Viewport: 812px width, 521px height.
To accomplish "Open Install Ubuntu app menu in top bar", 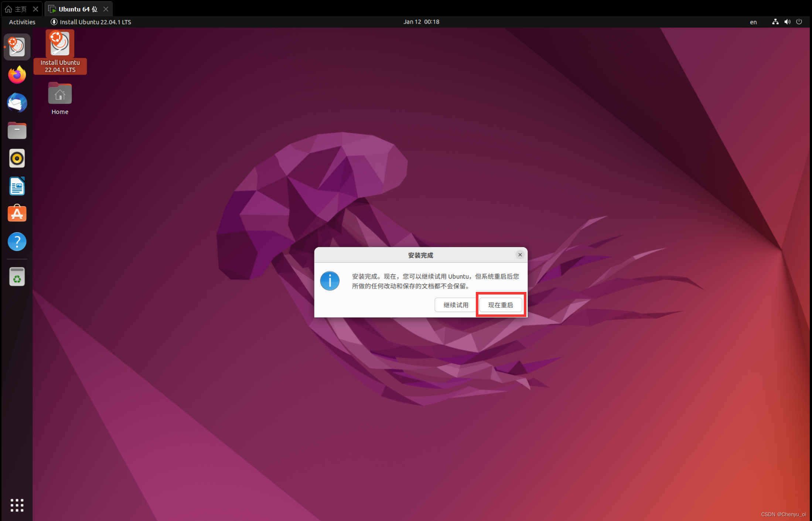I will (91, 22).
